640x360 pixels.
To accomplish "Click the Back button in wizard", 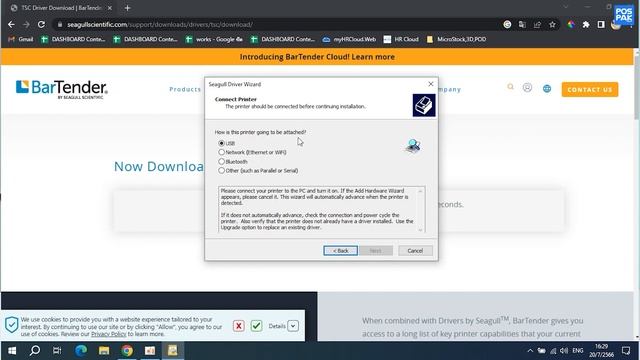I will pyautogui.click(x=340, y=251).
